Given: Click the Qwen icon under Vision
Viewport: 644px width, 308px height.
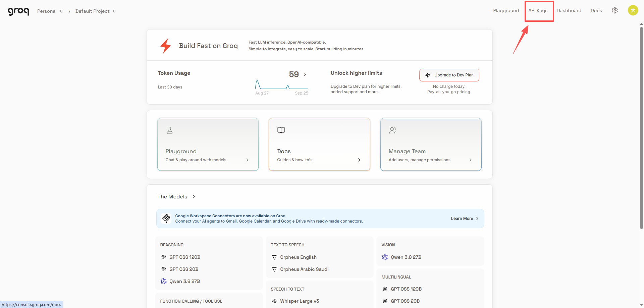Looking at the screenshot, I should coord(385,257).
